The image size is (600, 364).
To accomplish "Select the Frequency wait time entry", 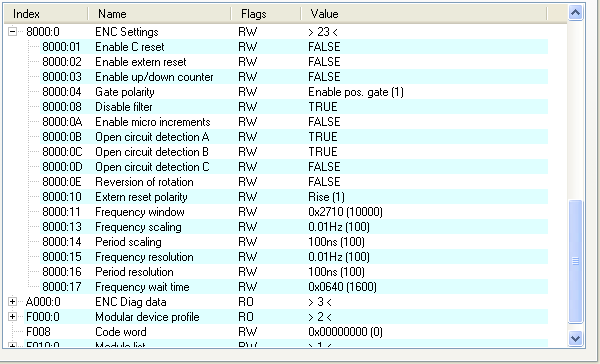I will [293, 287].
